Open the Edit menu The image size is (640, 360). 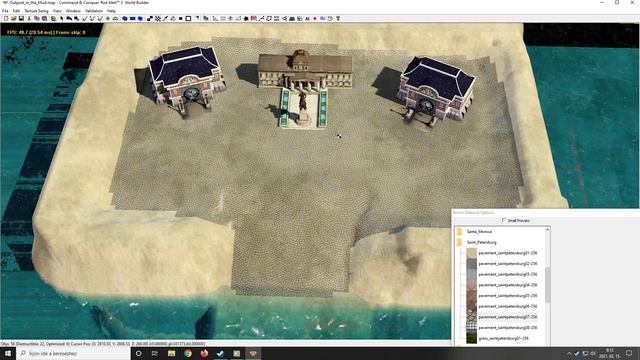point(16,11)
